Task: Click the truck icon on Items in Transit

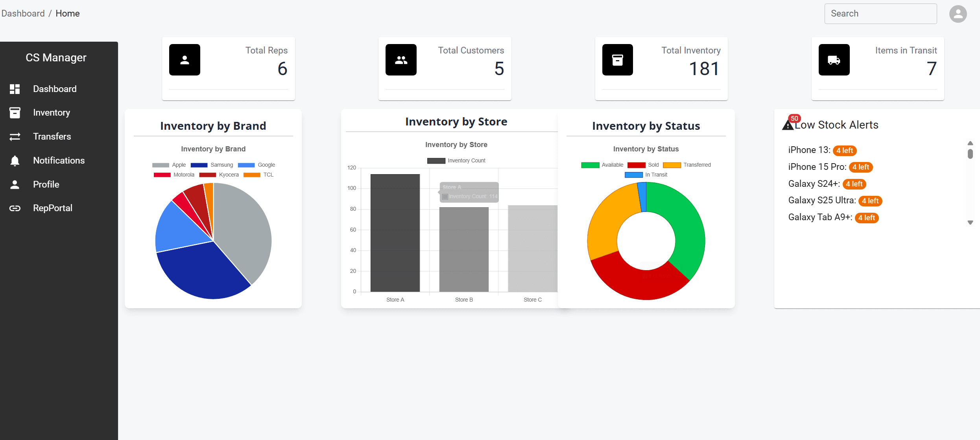Action: tap(834, 60)
